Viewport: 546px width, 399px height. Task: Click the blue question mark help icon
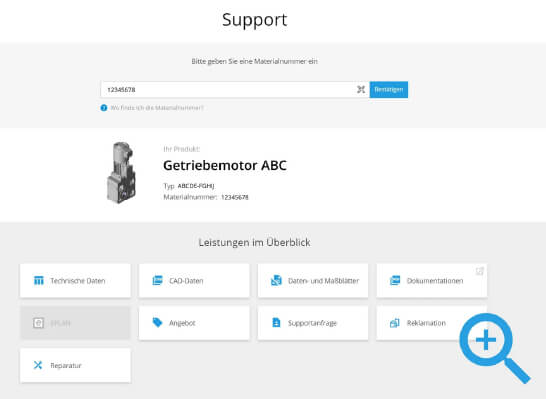pyautogui.click(x=104, y=108)
